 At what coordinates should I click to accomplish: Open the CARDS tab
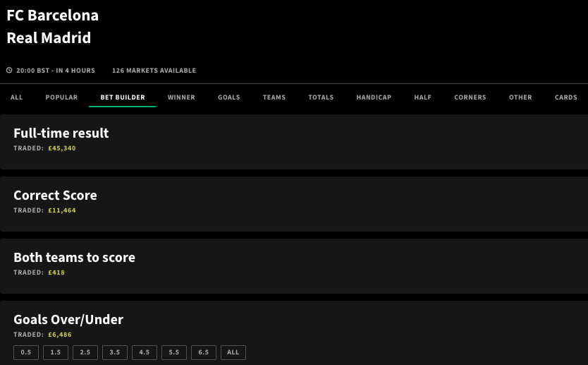(566, 97)
